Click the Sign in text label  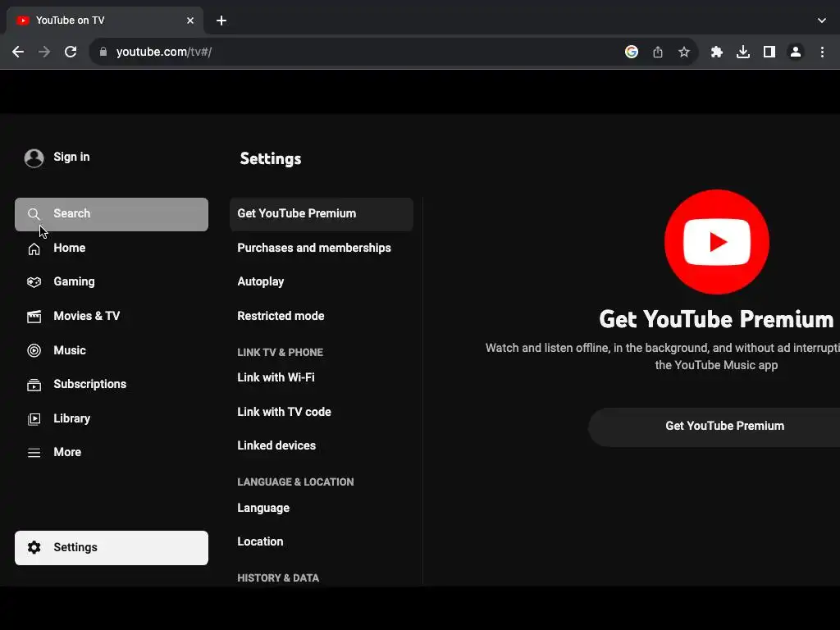tap(71, 157)
